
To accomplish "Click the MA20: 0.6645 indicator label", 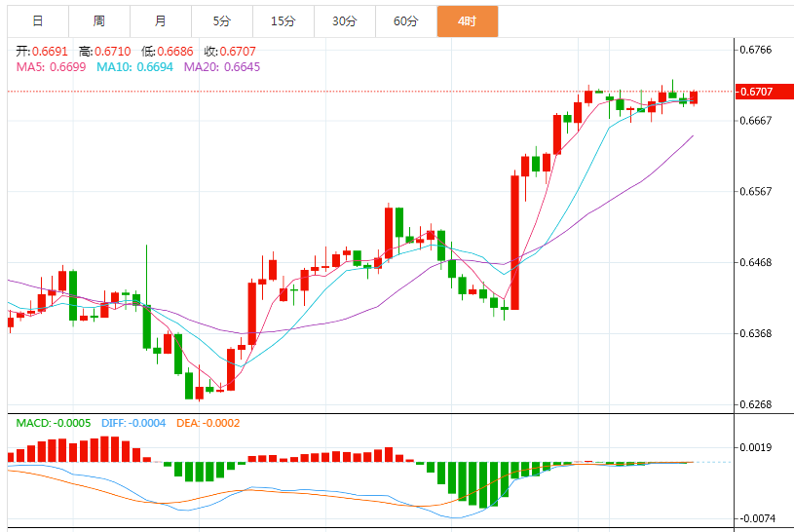I will click(222, 67).
